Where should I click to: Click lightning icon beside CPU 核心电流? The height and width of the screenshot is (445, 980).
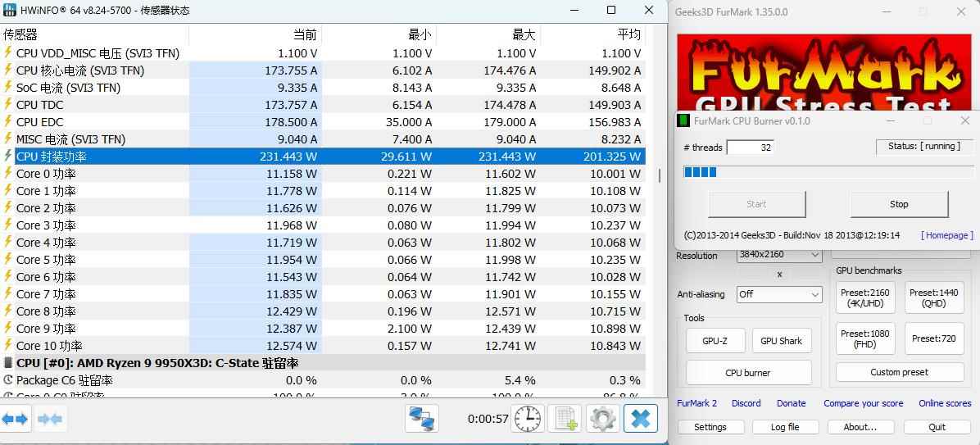click(8, 70)
